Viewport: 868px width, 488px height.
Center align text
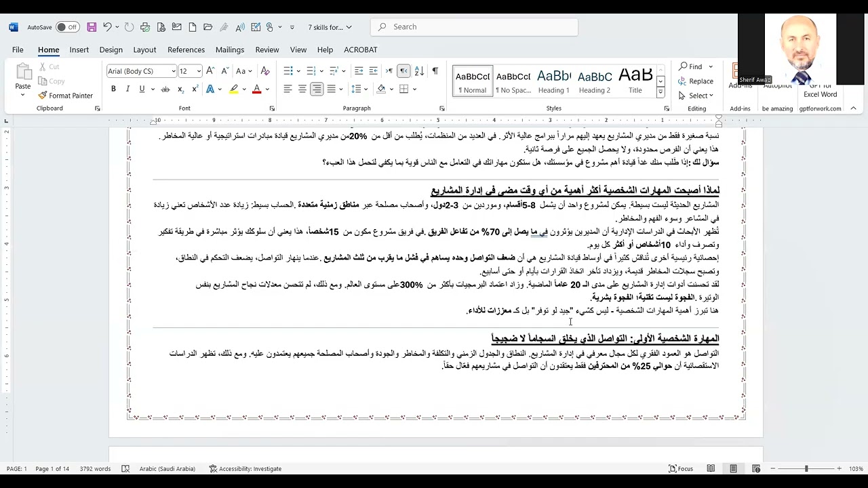click(302, 89)
